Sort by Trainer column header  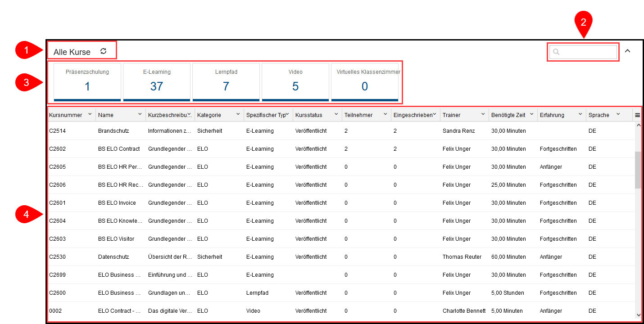451,115
